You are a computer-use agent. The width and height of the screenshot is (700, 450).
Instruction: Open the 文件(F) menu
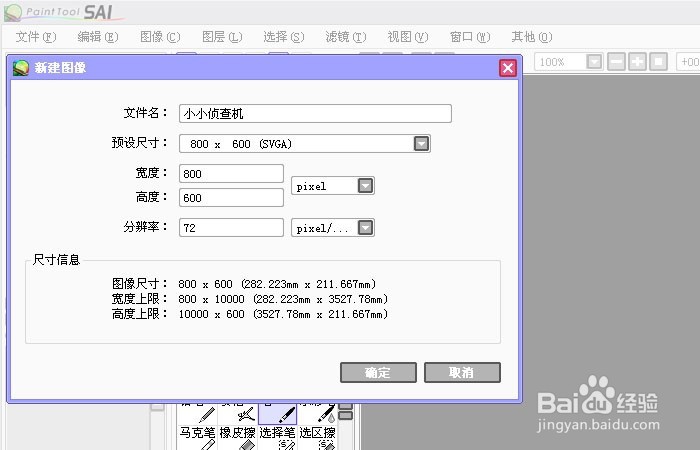[x=36, y=37]
